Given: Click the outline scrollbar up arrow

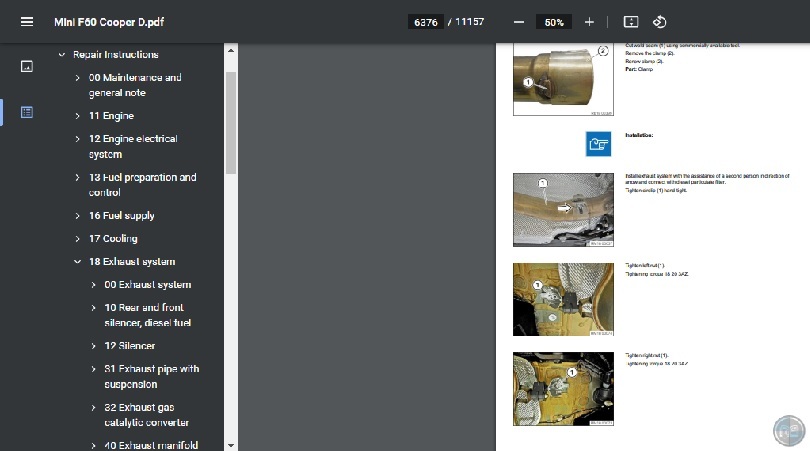Looking at the screenshot, I should [231, 51].
